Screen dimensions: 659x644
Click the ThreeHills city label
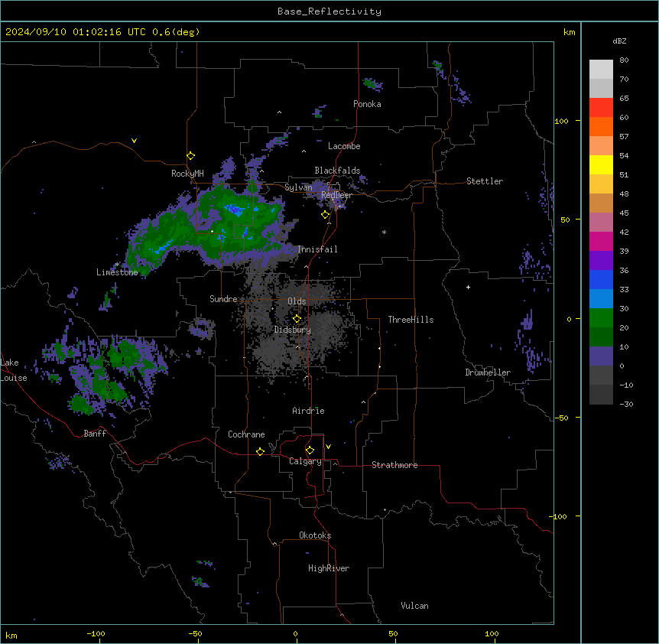point(411,320)
